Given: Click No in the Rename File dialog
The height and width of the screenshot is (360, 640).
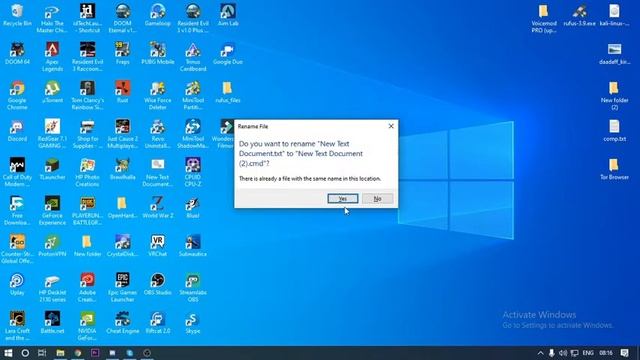Looking at the screenshot, I should tap(377, 198).
